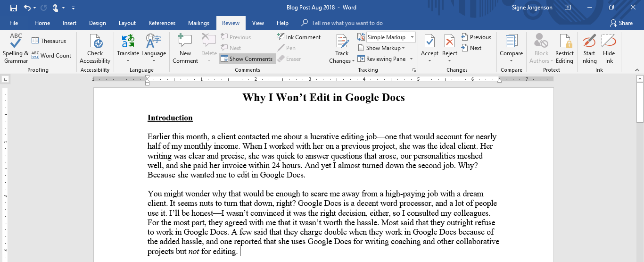The width and height of the screenshot is (644, 262).
Task: Switch to the Layout tab
Action: pyautogui.click(x=127, y=23)
